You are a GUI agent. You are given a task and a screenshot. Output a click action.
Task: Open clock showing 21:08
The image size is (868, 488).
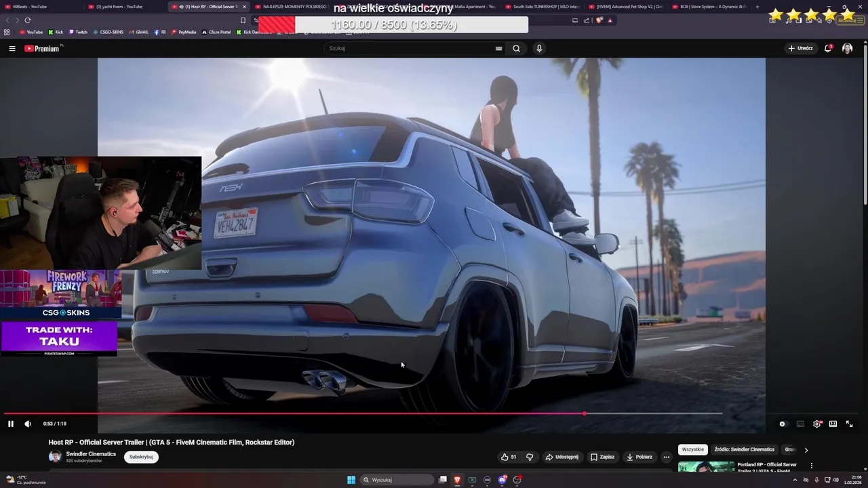point(852,480)
